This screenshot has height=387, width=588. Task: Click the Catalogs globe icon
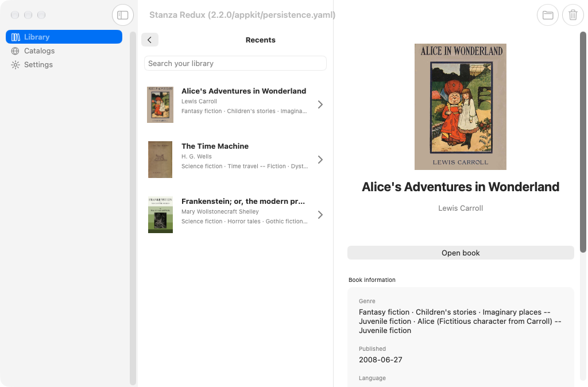[16, 51]
